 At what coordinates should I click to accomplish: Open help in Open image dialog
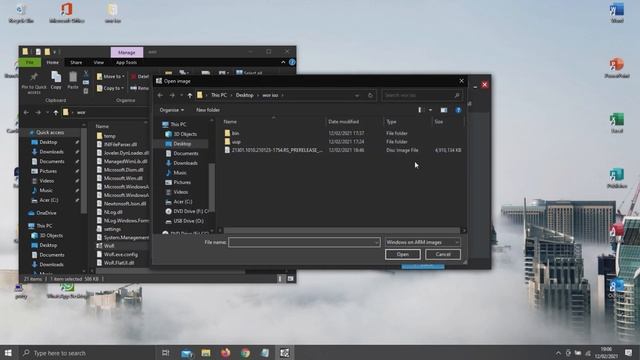pos(458,110)
